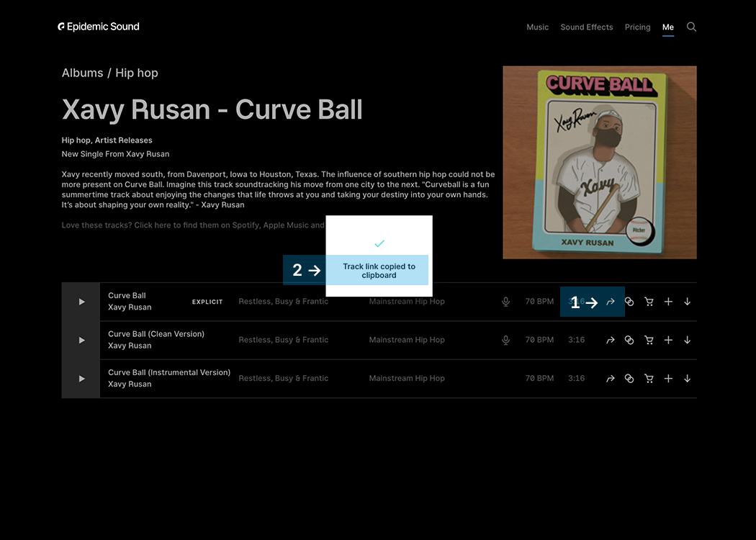Click Mainstream Hip Hop genre on Instrumental row

coord(407,379)
